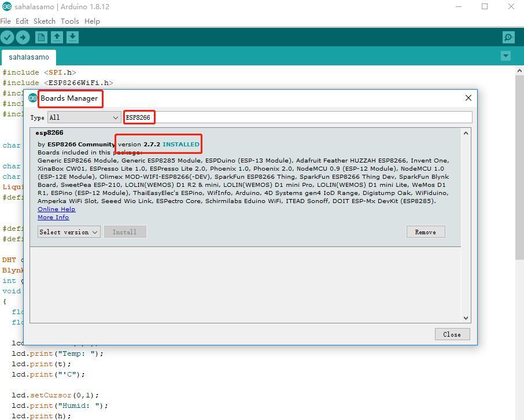The height and width of the screenshot is (420, 524).
Task: Select the sahalasamo sketch tab
Action: pyautogui.click(x=29, y=57)
